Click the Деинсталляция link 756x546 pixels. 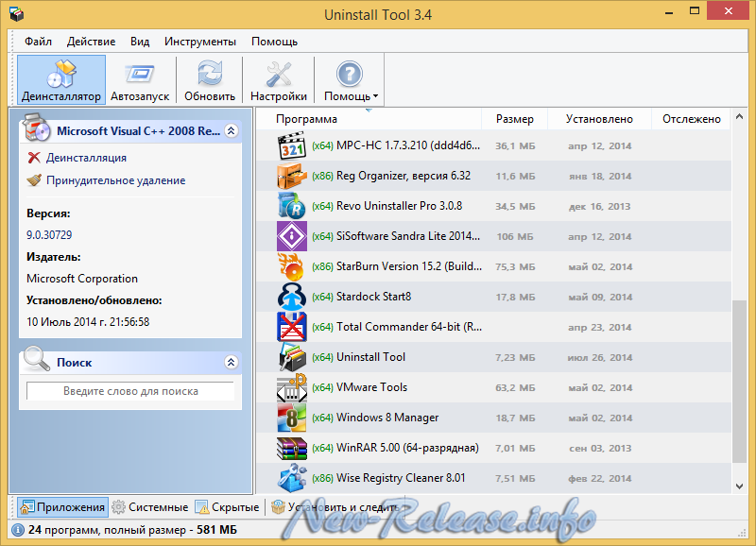[86, 158]
